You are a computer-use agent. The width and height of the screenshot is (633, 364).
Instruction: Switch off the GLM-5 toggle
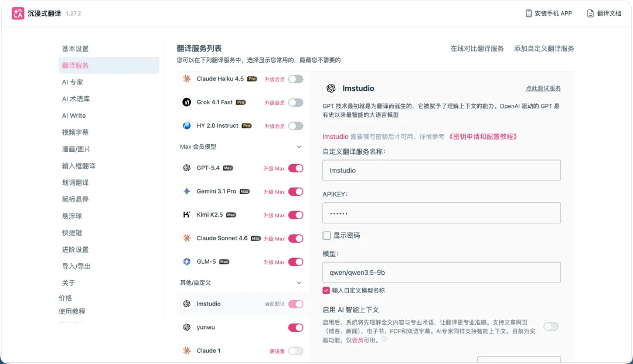pyautogui.click(x=295, y=262)
